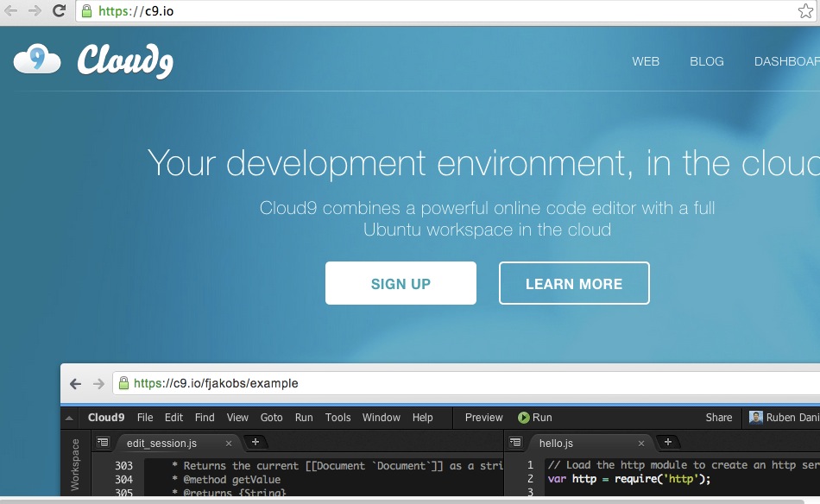Open the View menu
The width and height of the screenshot is (820, 504).
click(x=237, y=417)
